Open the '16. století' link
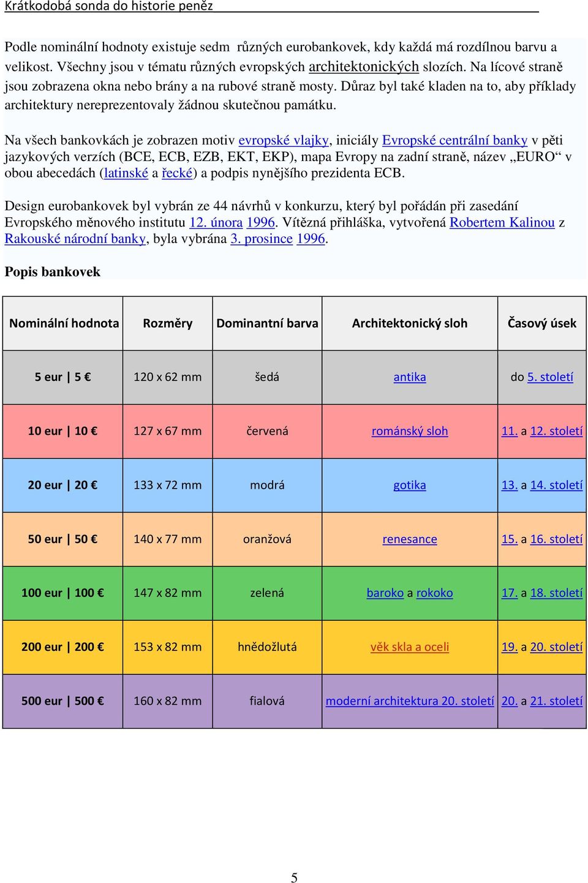 [556, 539]
